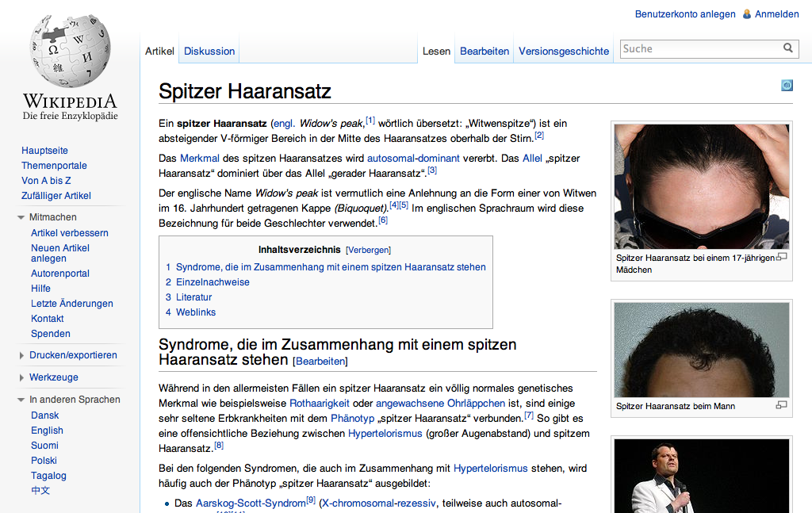Open the autosomal-dominant link
The width and height of the screenshot is (812, 513).
(413, 159)
